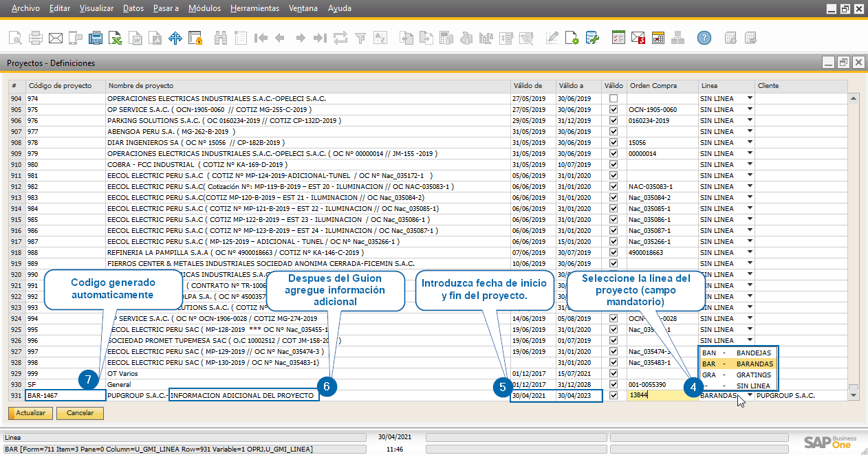Viewport: 868px width, 455px height.
Task: Expand Linea dropdown for row 910 COBRA
Action: [x=750, y=164]
